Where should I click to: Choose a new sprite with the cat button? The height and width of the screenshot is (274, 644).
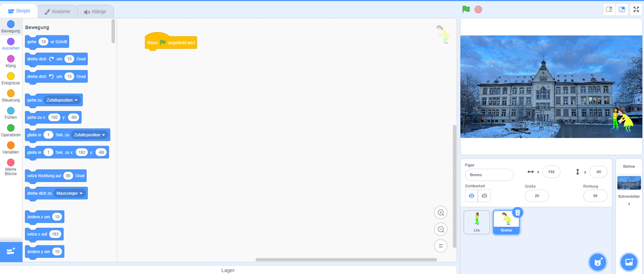click(x=597, y=262)
